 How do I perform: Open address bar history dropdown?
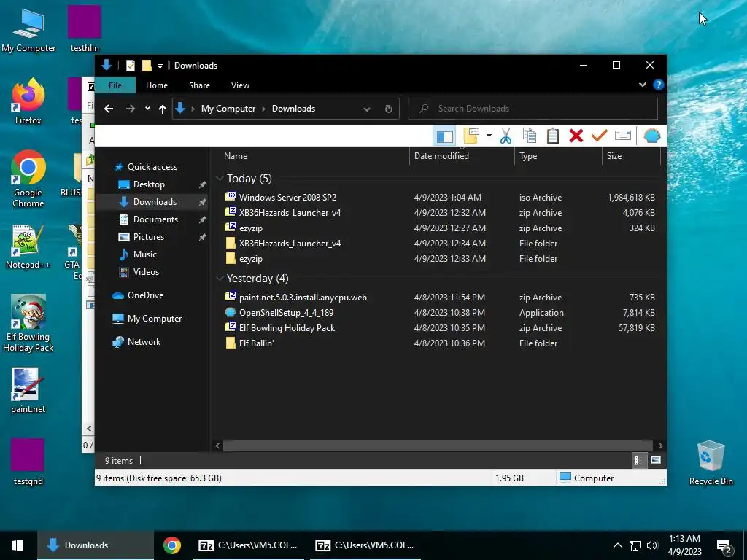click(x=367, y=109)
